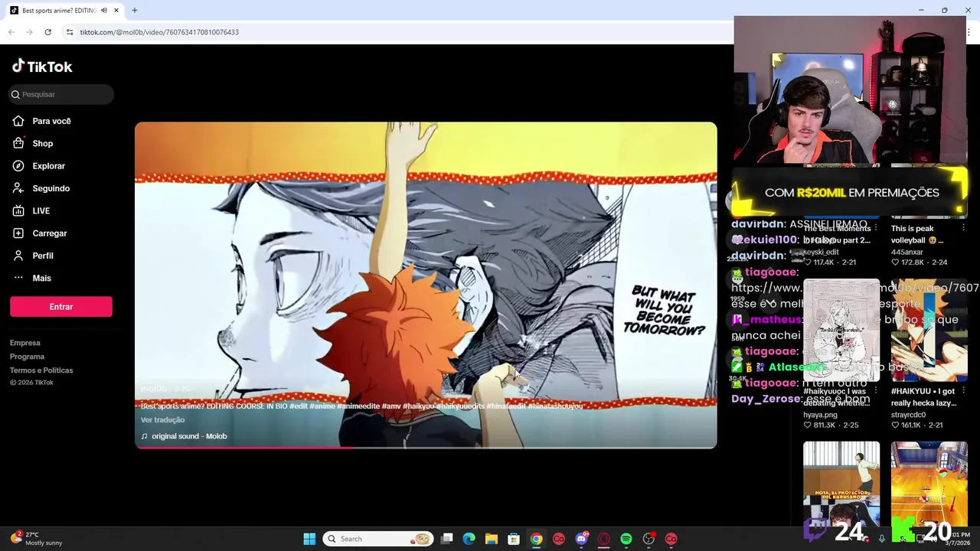This screenshot has height=551, width=980.
Task: Click the search magnifier icon in Pesquisar
Action: coord(15,94)
